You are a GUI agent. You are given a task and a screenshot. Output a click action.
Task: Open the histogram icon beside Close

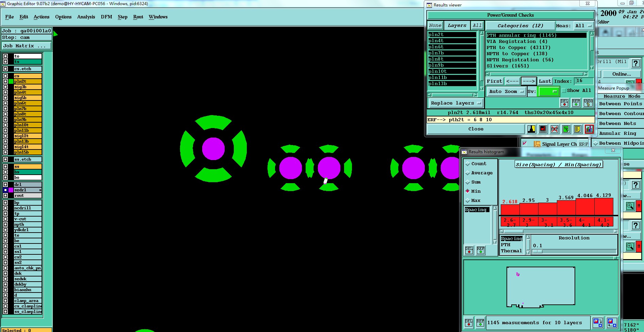(589, 129)
